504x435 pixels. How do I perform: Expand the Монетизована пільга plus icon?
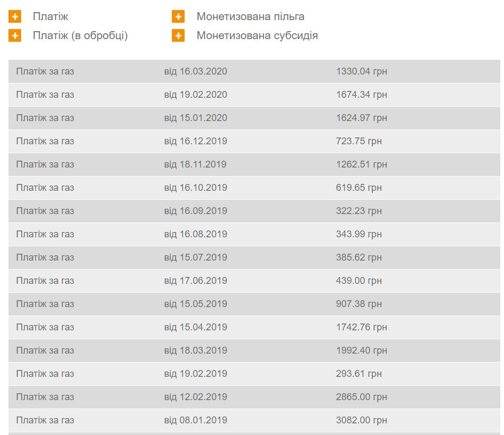click(178, 17)
